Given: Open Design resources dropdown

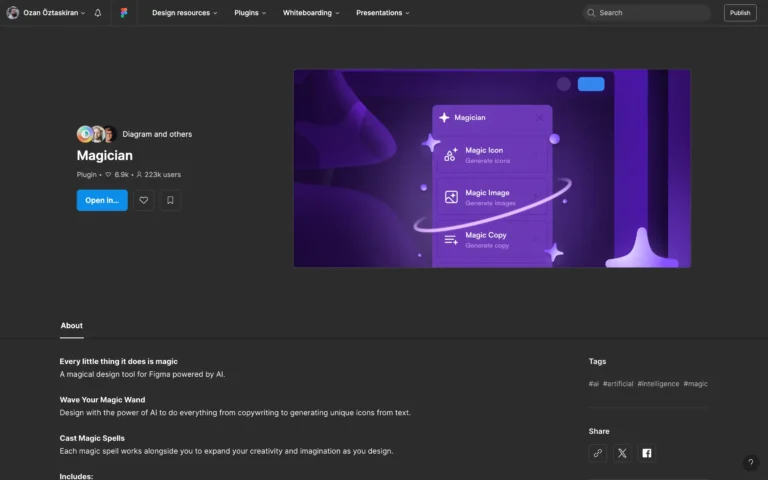Looking at the screenshot, I should [184, 13].
